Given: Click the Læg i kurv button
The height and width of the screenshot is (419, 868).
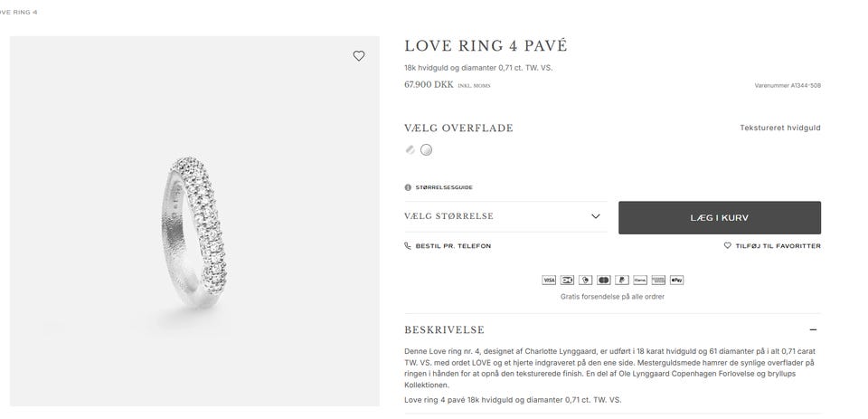Looking at the screenshot, I should coord(720,218).
